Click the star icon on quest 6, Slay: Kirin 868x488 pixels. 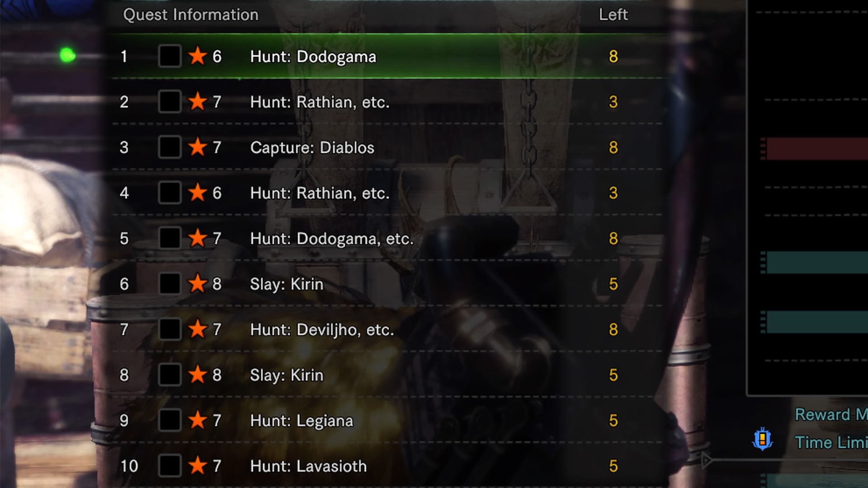(x=198, y=283)
